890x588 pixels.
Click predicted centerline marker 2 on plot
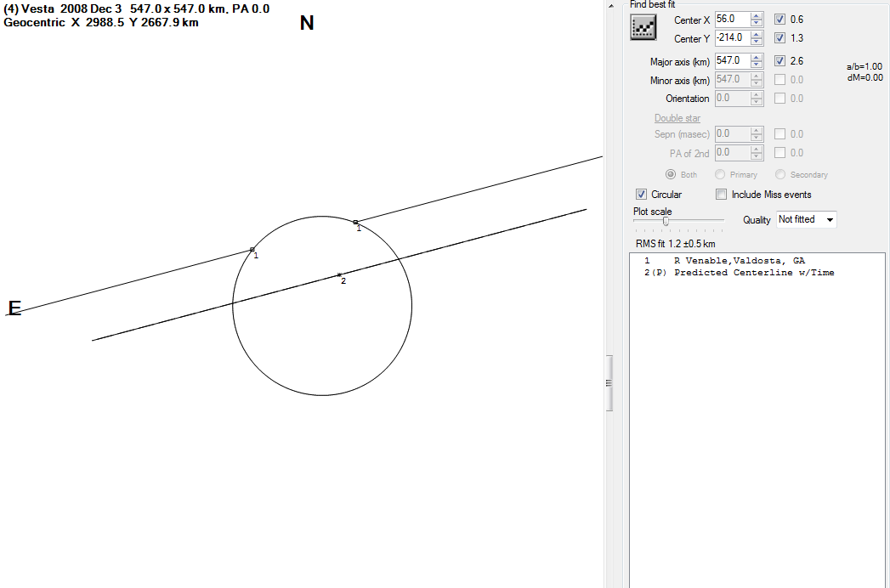click(x=339, y=275)
